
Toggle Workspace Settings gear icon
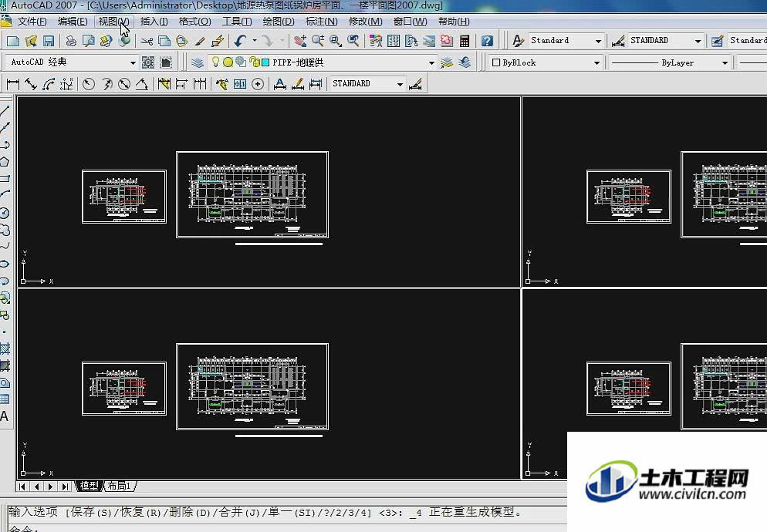point(147,62)
